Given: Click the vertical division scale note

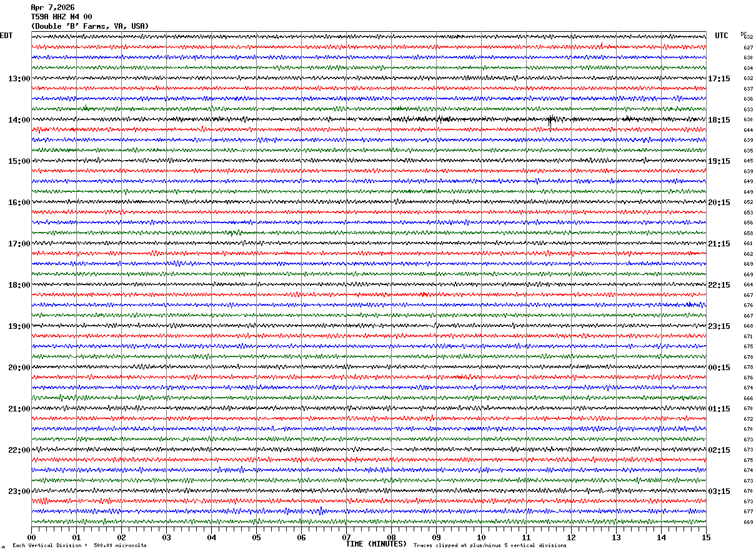Looking at the screenshot, I should 79,545.
